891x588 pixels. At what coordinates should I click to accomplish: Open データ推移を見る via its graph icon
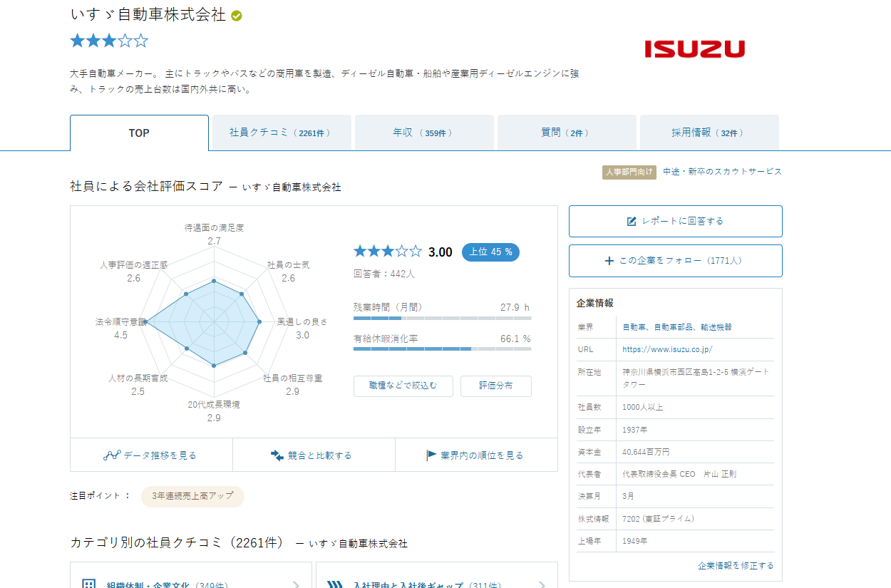coord(112,455)
